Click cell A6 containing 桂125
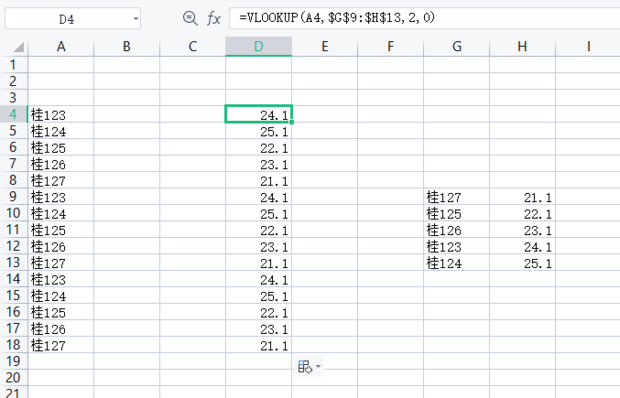The width and height of the screenshot is (620, 398). [x=61, y=147]
